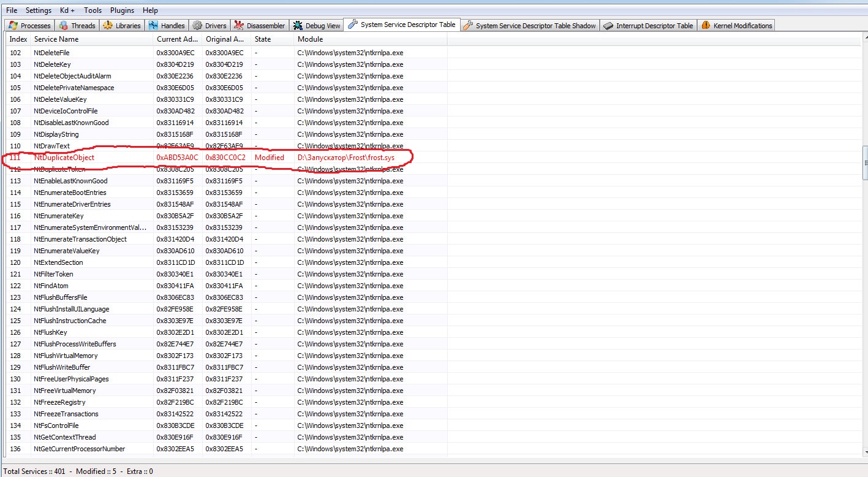
Task: Open the Interrupt Descriptor Table tab
Action: (x=649, y=26)
